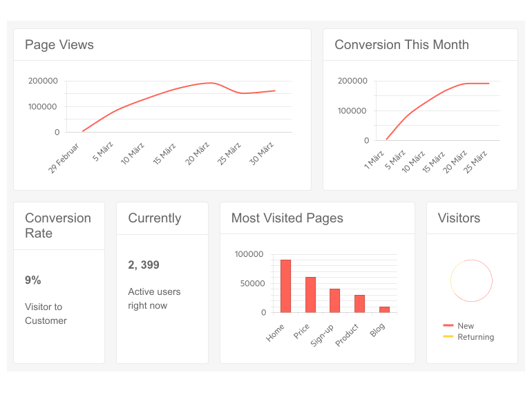Click the Product bar in the bar chart
This screenshot has width=532, height=413.
(x=359, y=304)
